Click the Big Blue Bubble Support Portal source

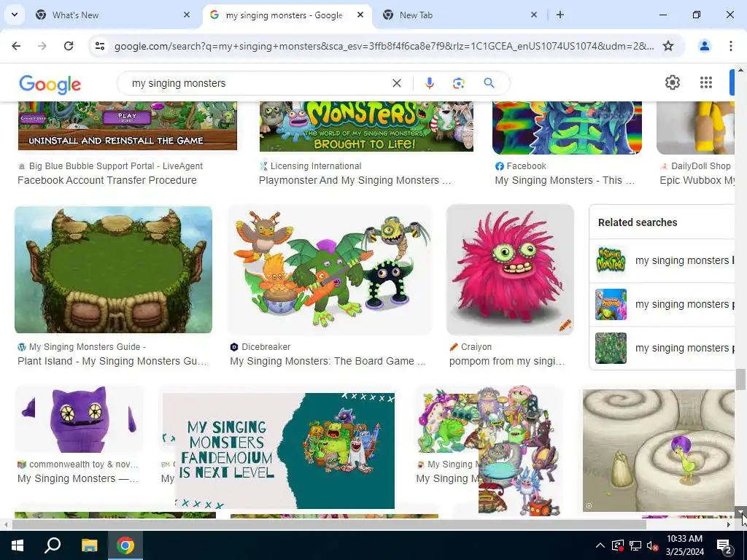point(110,166)
